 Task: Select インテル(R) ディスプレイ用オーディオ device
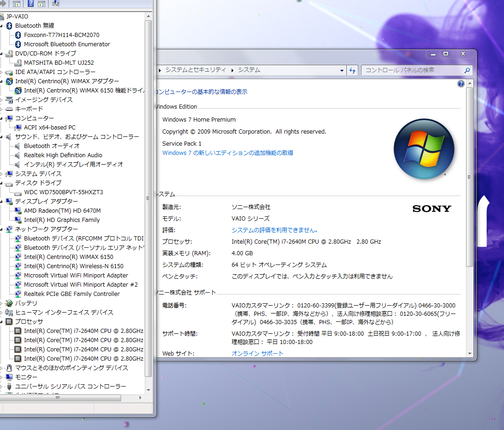tap(74, 165)
